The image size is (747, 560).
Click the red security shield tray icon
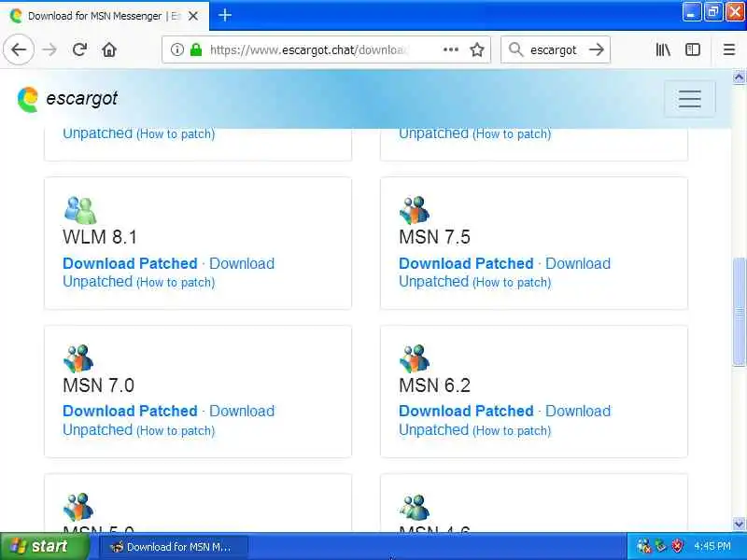[677, 546]
